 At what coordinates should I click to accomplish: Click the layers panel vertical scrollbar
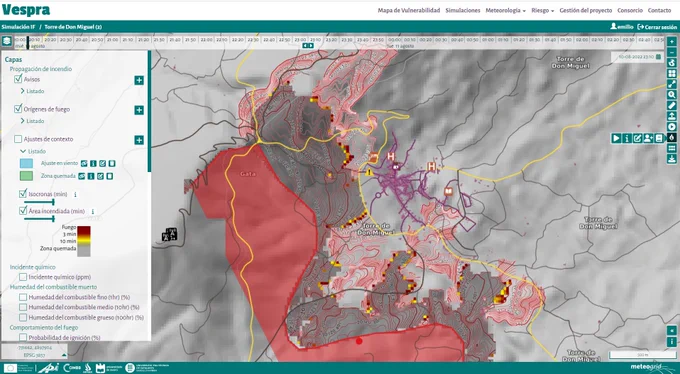point(150,111)
